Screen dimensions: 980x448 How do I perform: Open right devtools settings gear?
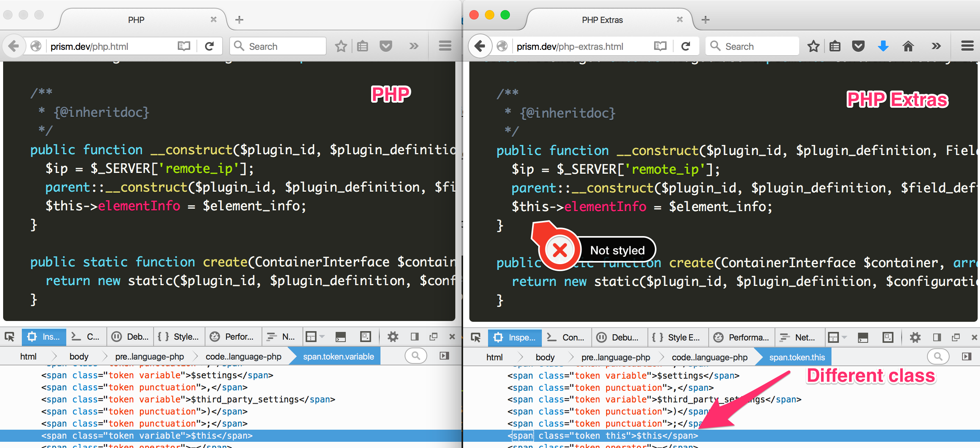click(915, 337)
